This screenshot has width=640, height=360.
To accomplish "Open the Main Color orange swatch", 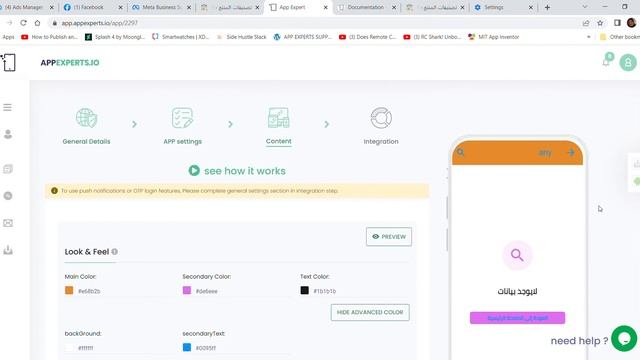I will click(x=69, y=290).
